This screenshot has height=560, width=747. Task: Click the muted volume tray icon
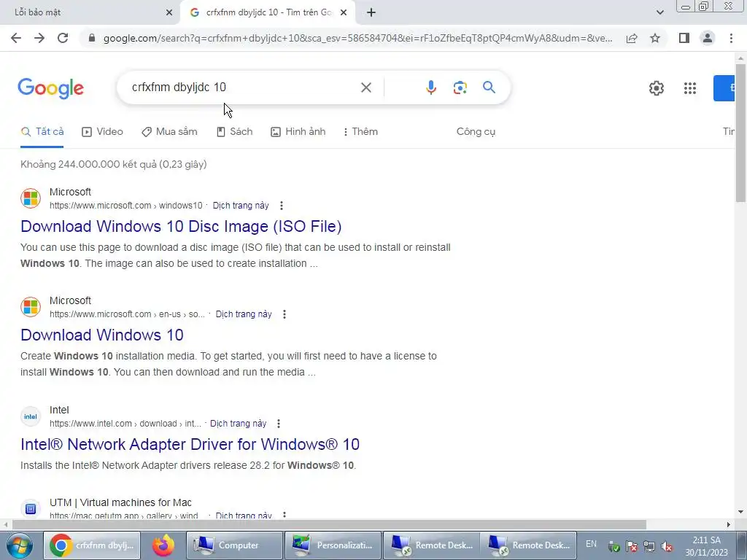tap(667, 546)
